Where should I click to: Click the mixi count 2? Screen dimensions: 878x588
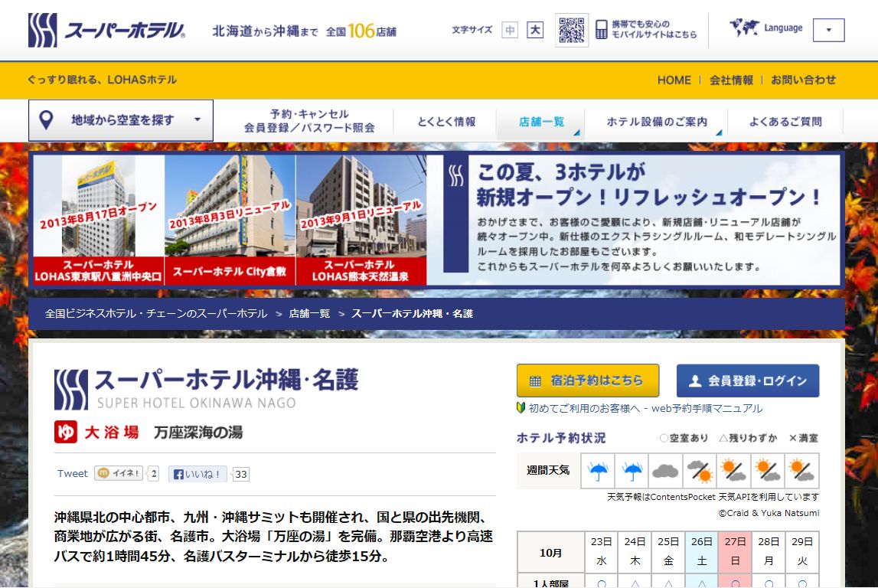point(153,474)
